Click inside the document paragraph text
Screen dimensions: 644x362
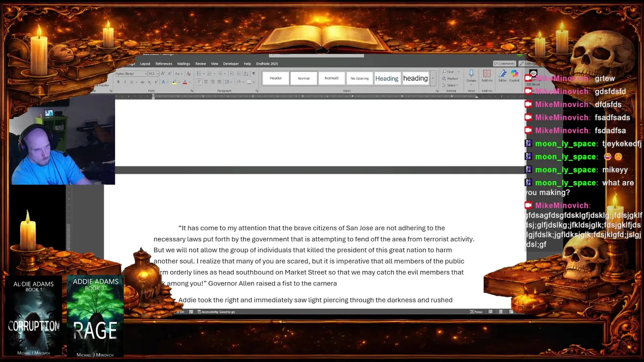(x=314, y=255)
